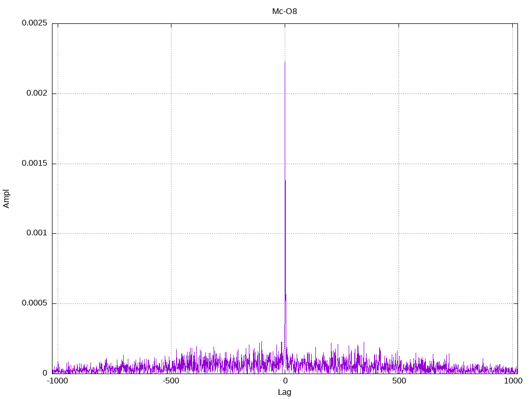The width and height of the screenshot is (532, 399).
Task: Pick the 0.0015 y-axis tick label
Action: 34,164
